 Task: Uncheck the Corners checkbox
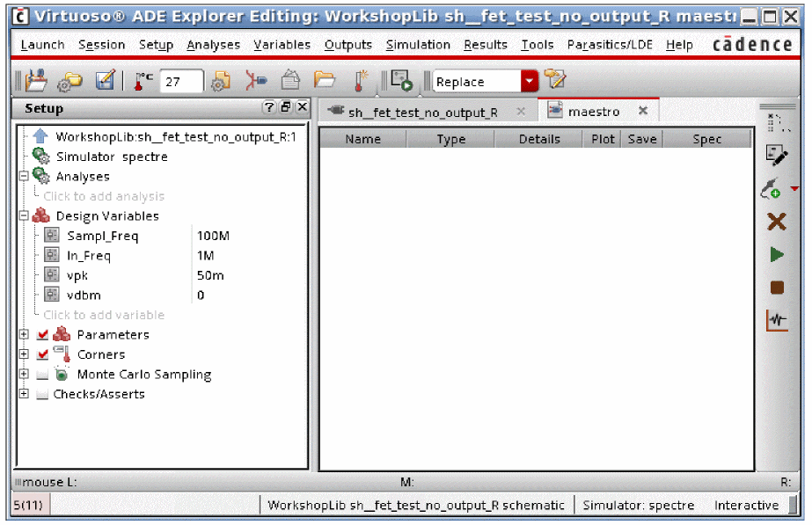(x=43, y=354)
